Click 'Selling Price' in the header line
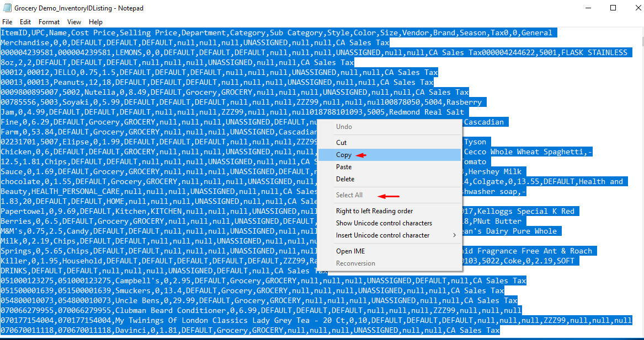 148,33
